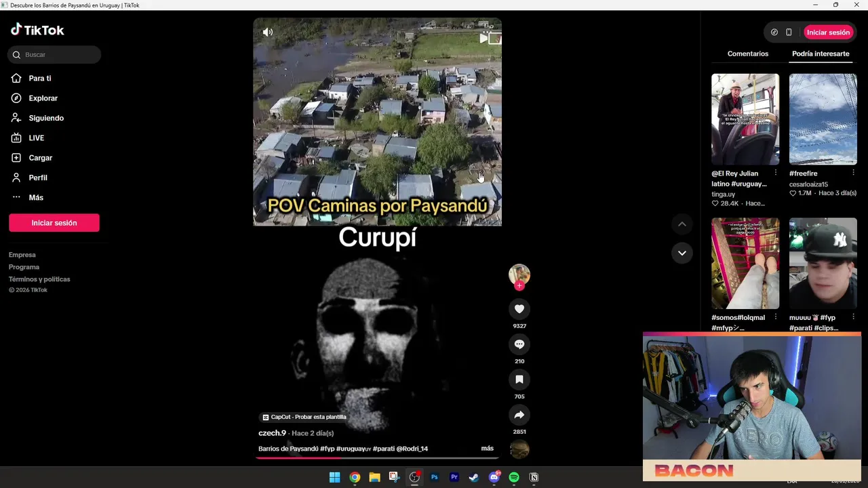Click the cesarloaiza15 author name
The image size is (868, 488).
(808, 184)
